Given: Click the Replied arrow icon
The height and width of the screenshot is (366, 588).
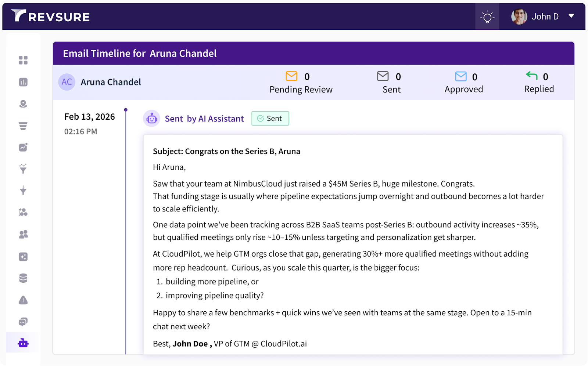Looking at the screenshot, I should (532, 75).
